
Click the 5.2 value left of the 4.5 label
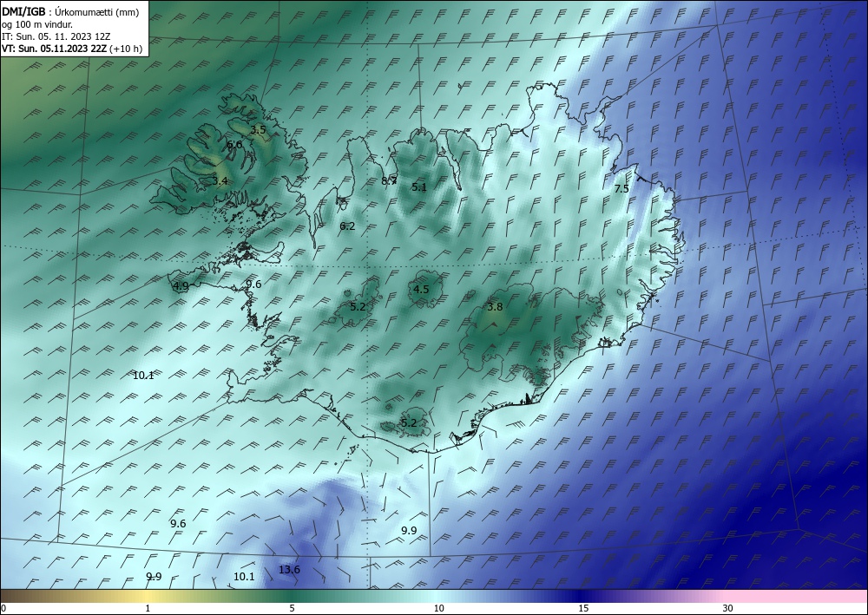point(358,306)
